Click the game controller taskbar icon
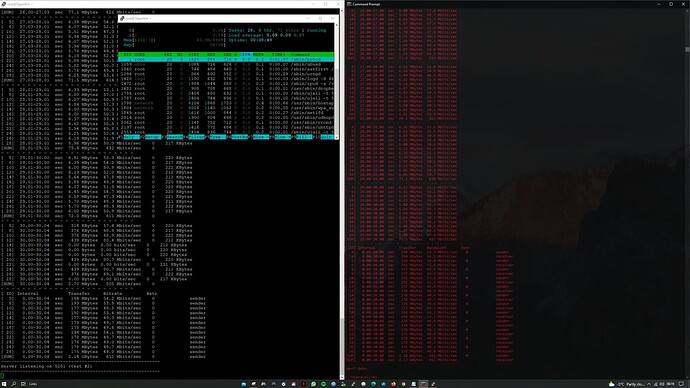This screenshot has width=690, height=388. (x=263, y=384)
